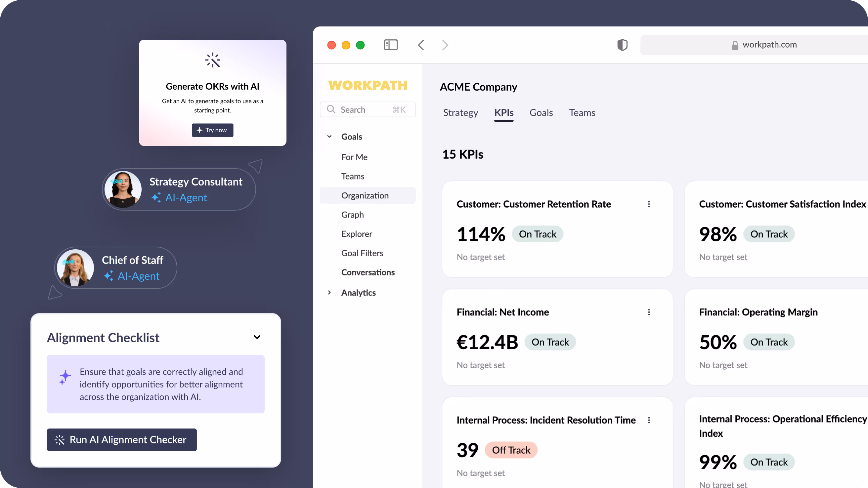
Task: Expand the Analytics section in sidebar
Action: coord(329,292)
